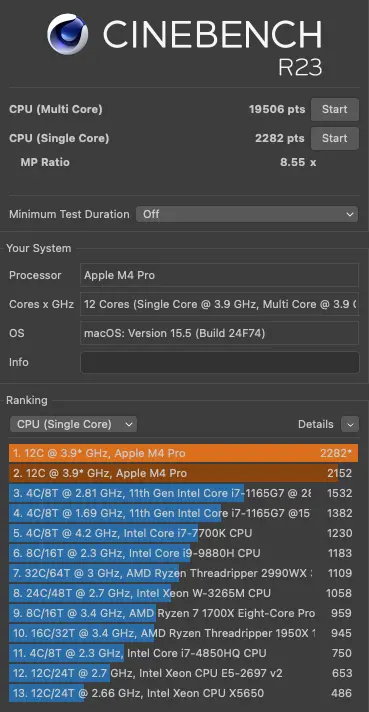The height and width of the screenshot is (712, 369).
Task: Select the Xeon E5-2697 v2 ranking row
Action: point(183,673)
